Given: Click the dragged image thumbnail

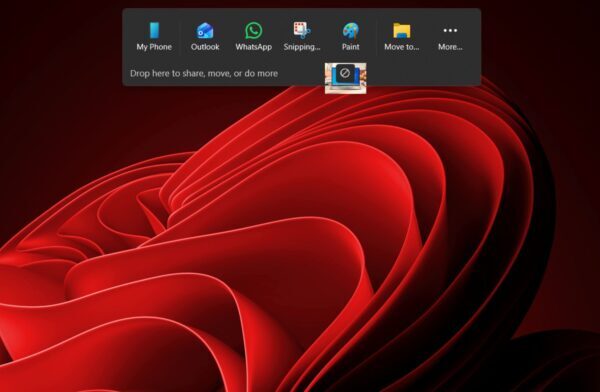Looking at the screenshot, I should click(346, 78).
